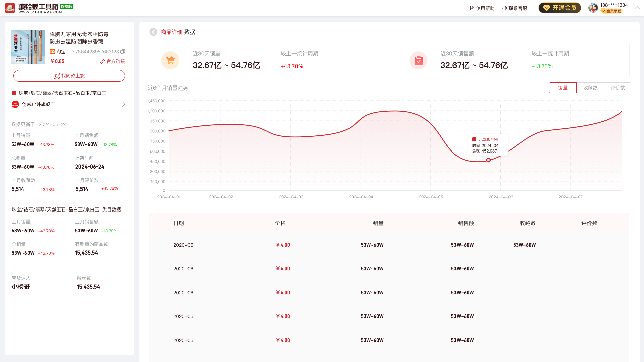Click the 联系客服 headset icon
This screenshot has width=644, height=362.
tap(504, 8)
